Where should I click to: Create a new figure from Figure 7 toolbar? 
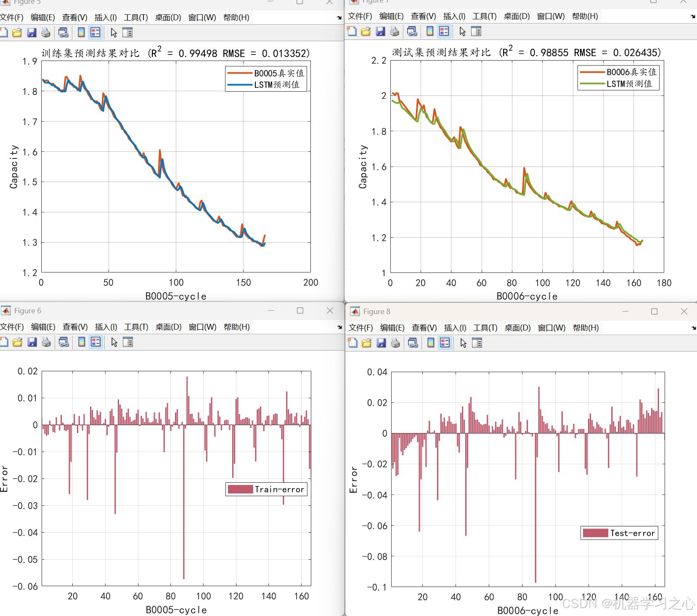[x=352, y=32]
